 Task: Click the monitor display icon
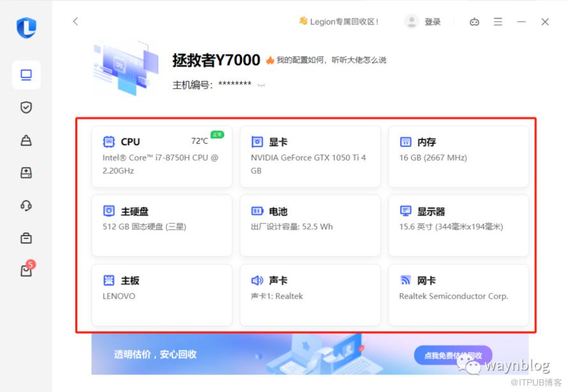(405, 211)
